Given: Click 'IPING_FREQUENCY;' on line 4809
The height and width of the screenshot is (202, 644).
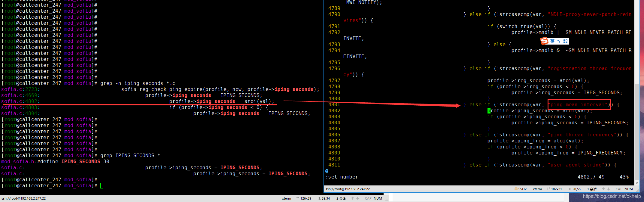Looking at the screenshot, I should [x=602, y=153].
